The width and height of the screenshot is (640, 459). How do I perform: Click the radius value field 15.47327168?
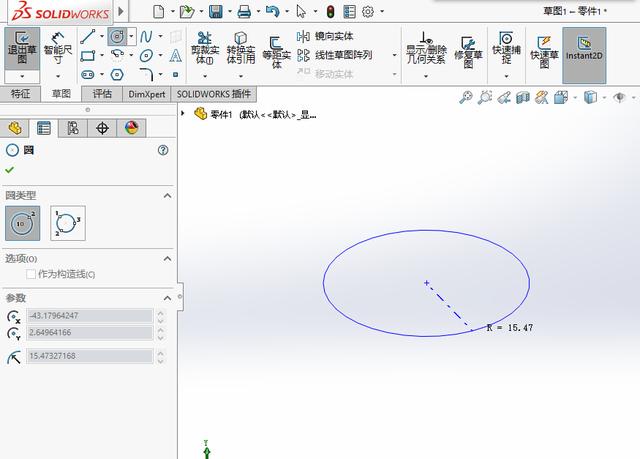[x=90, y=356]
